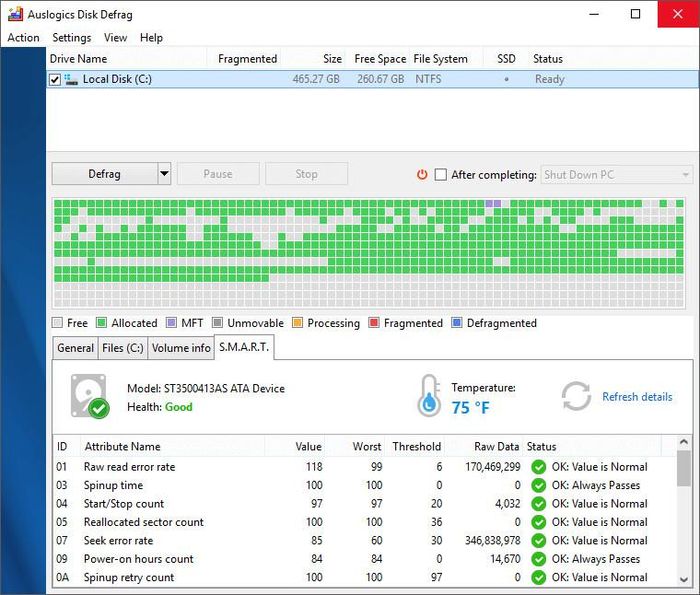Viewport: 700px width, 595px height.
Task: Click the Pause button
Action: pyautogui.click(x=218, y=174)
